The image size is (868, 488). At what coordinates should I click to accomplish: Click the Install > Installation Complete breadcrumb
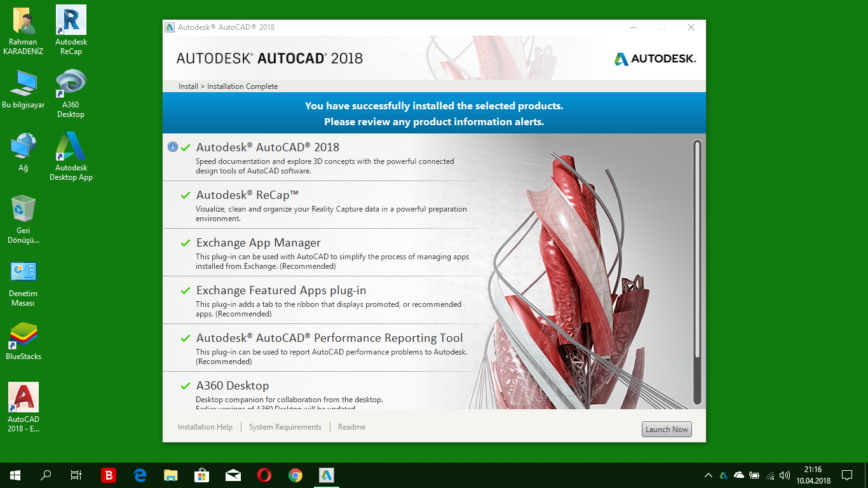click(228, 86)
